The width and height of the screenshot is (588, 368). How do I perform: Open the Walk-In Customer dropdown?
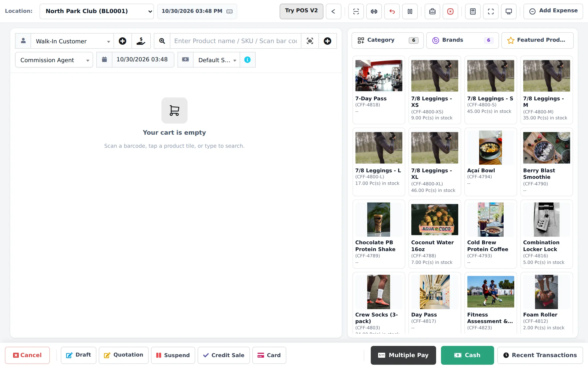[72, 41]
